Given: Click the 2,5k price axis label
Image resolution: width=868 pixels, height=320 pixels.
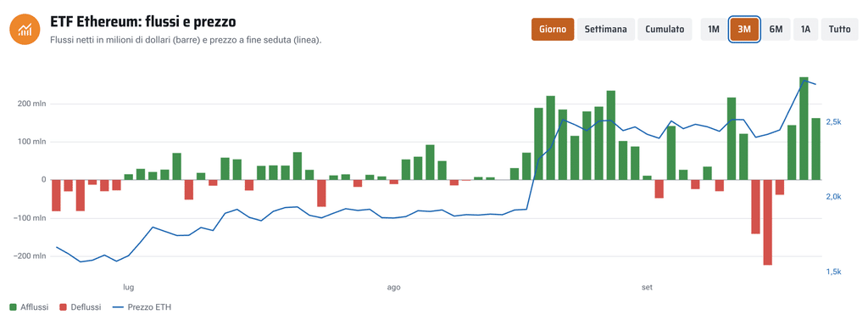Looking at the screenshot, I should click(834, 122).
